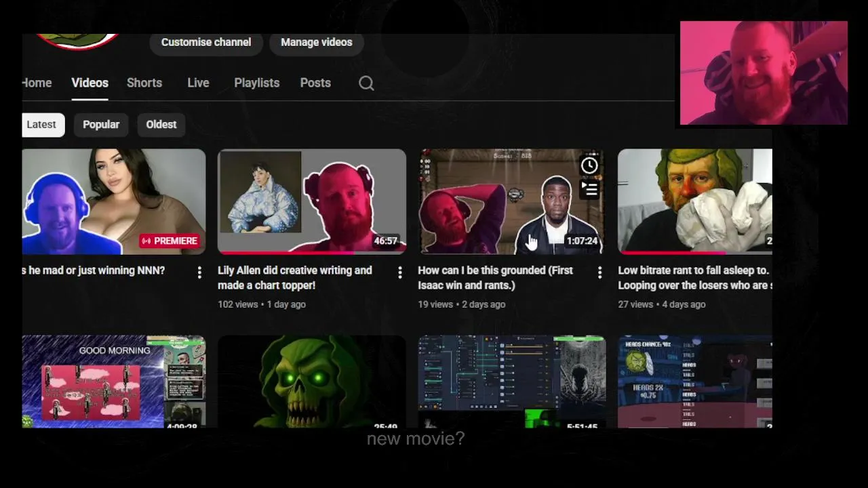
Task: Go to the Live tab
Action: [198, 83]
